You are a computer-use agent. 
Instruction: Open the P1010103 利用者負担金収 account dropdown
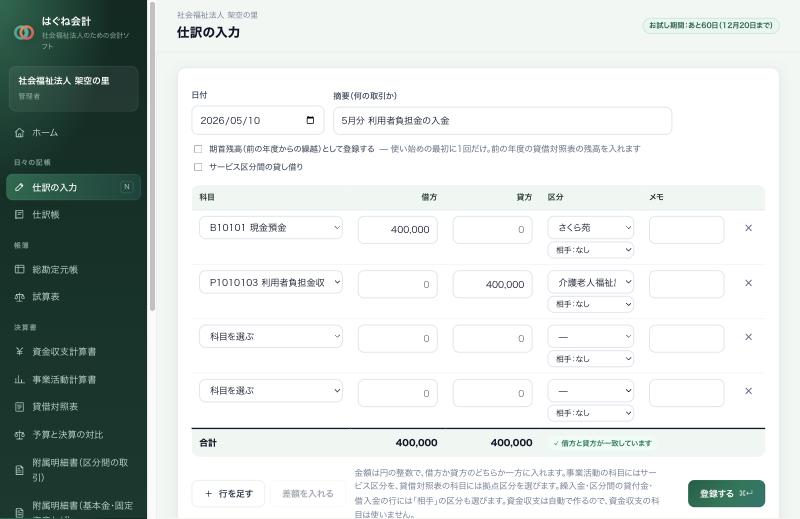click(x=271, y=282)
